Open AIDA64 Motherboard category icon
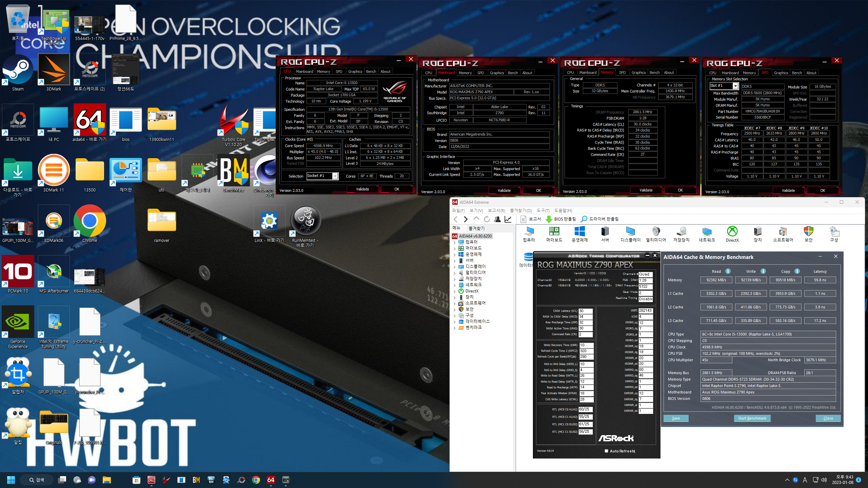The image size is (868, 488). [x=554, y=234]
